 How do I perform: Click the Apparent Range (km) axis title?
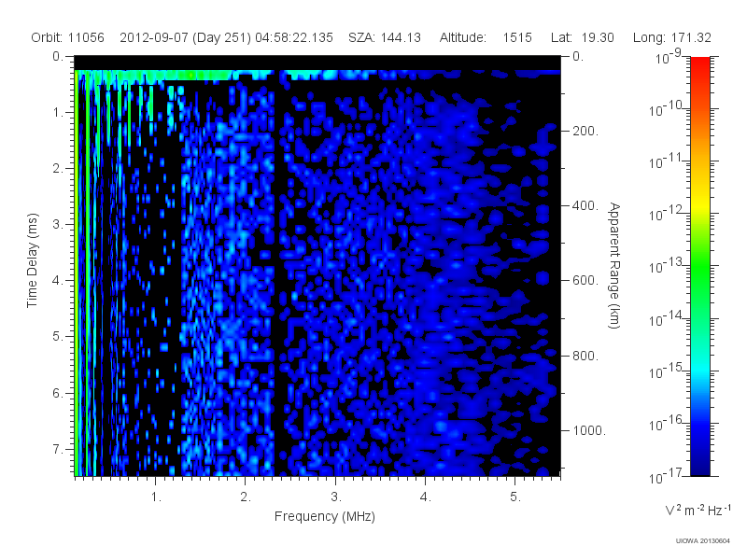(614, 265)
